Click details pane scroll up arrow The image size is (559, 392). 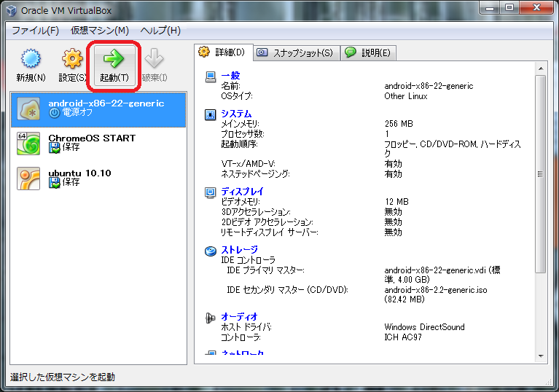point(541,68)
